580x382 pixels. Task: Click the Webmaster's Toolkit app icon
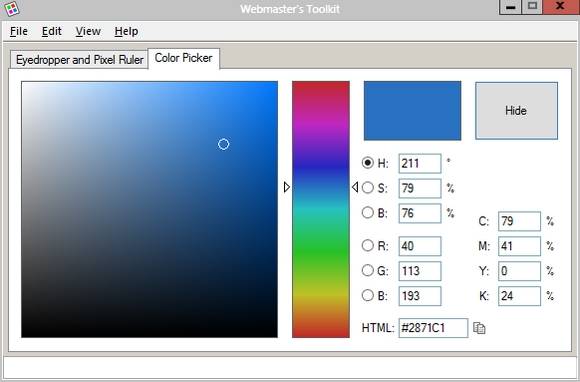[11, 9]
